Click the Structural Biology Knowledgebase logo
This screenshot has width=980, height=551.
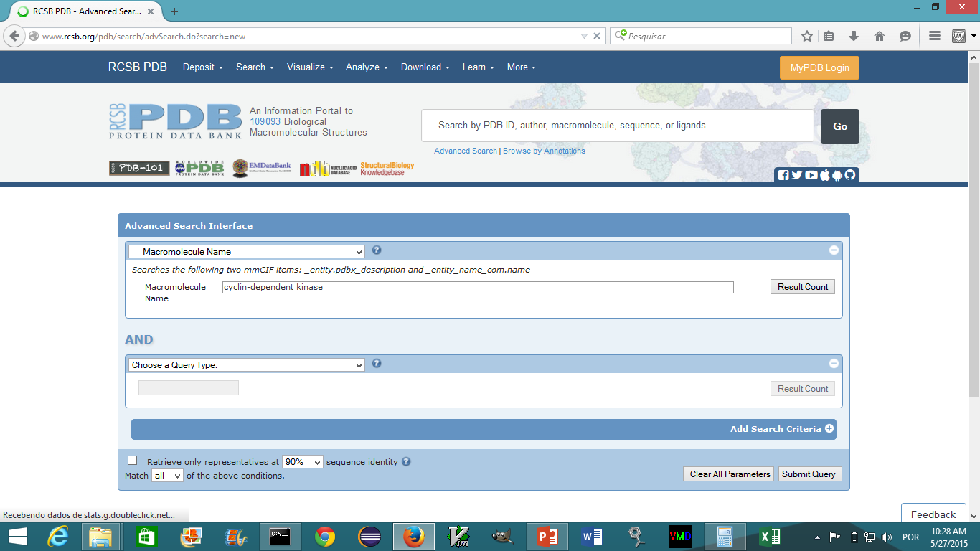[x=387, y=169]
